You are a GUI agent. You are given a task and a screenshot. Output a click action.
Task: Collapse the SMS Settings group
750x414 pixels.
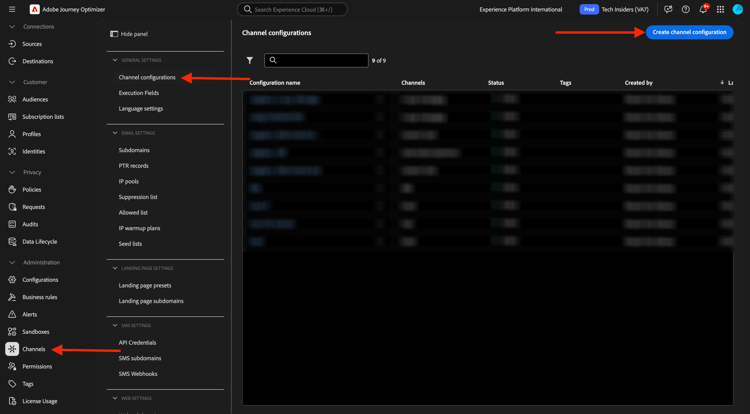pos(115,326)
